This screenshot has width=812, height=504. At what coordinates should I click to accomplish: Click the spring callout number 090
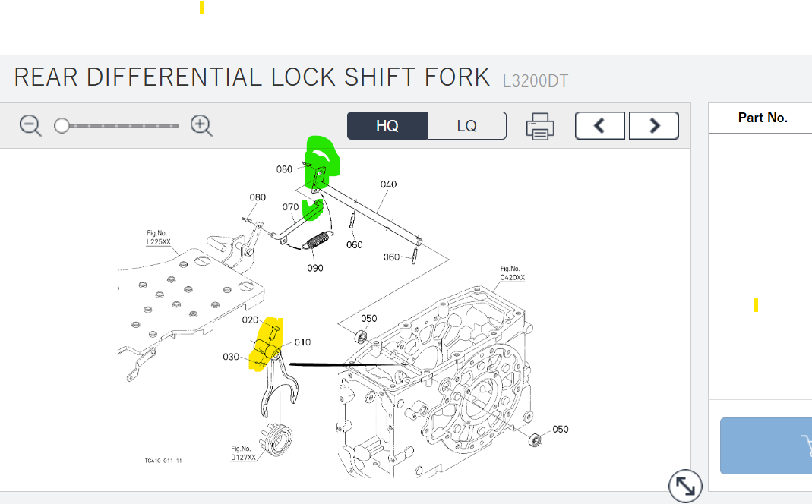click(315, 268)
